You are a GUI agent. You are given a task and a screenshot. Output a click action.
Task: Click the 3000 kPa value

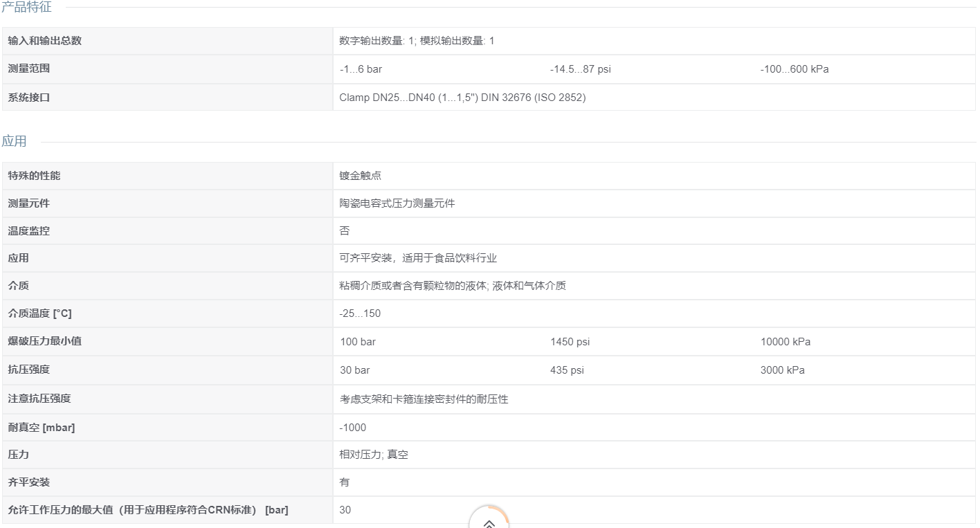click(x=783, y=370)
